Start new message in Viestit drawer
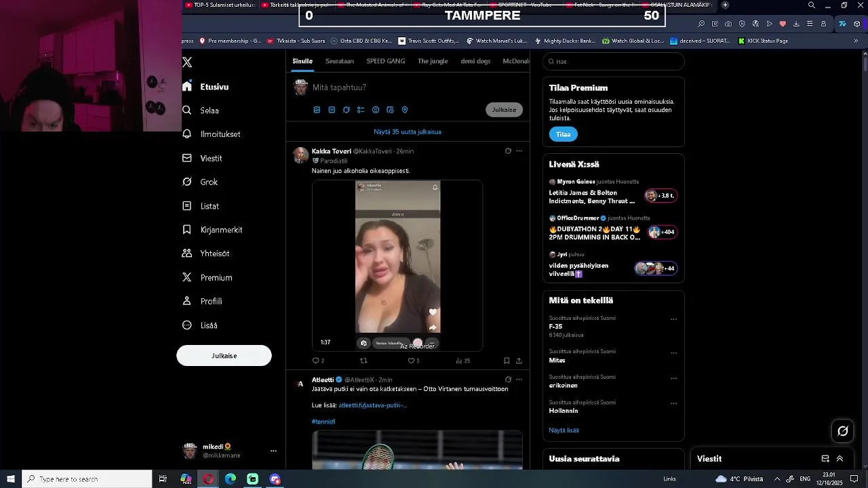 pos(825,459)
